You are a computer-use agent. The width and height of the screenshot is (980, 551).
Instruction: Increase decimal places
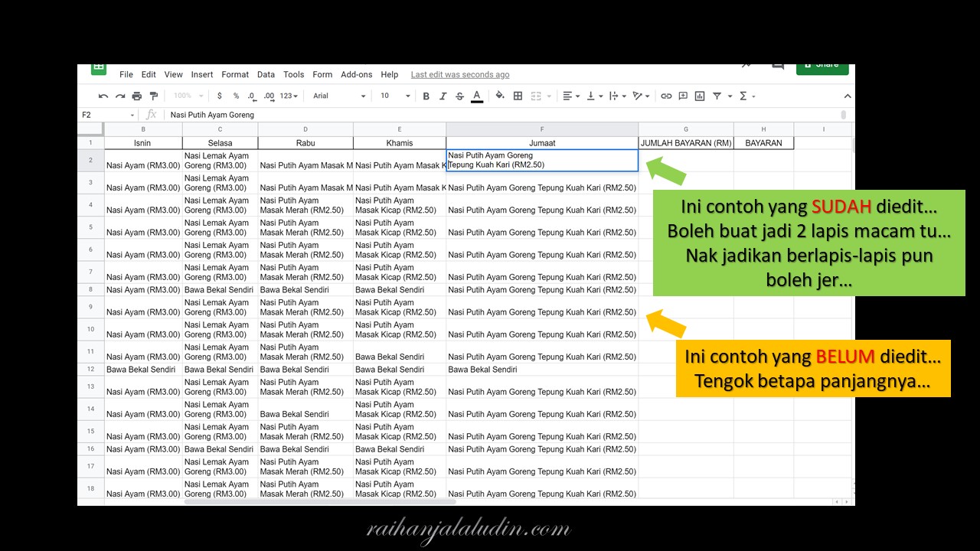pyautogui.click(x=269, y=96)
